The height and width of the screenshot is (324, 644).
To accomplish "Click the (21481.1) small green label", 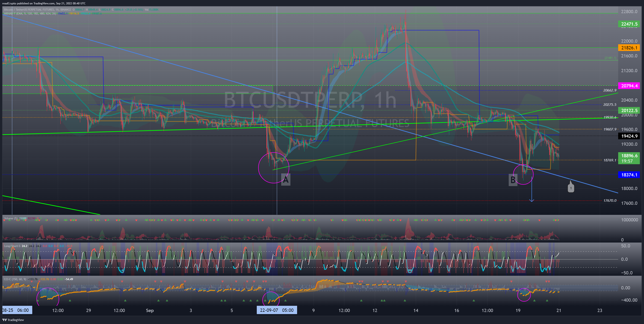I will (x=611, y=58).
